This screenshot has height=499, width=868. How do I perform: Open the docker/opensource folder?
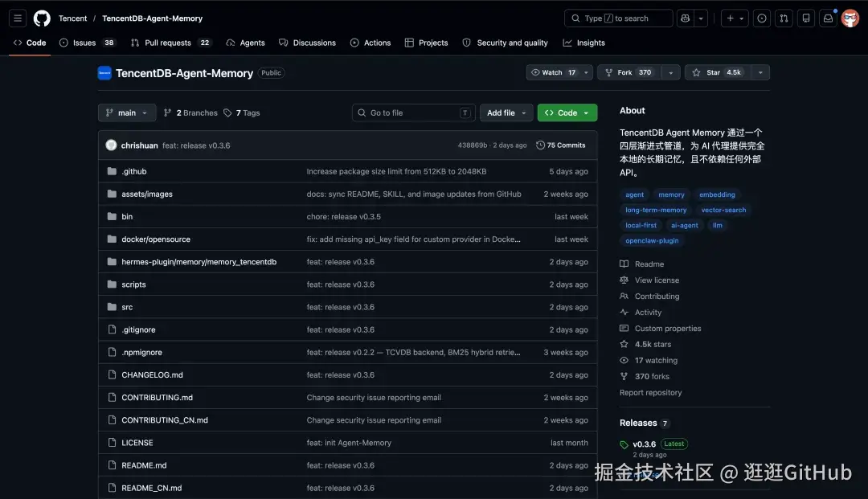point(156,239)
